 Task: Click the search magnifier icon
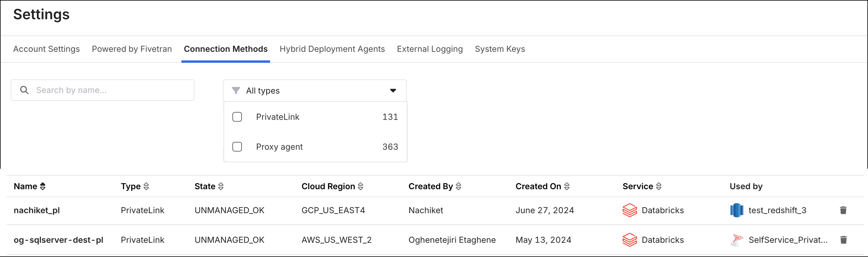[24, 90]
